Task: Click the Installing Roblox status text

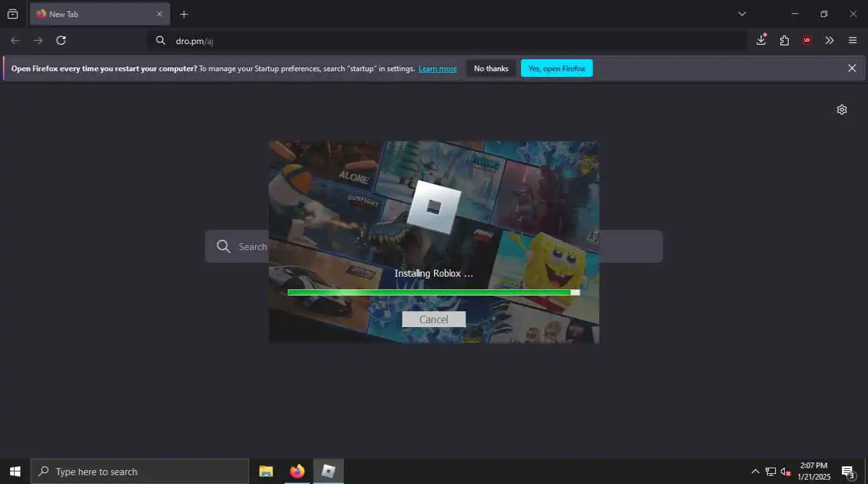Action: click(x=434, y=274)
